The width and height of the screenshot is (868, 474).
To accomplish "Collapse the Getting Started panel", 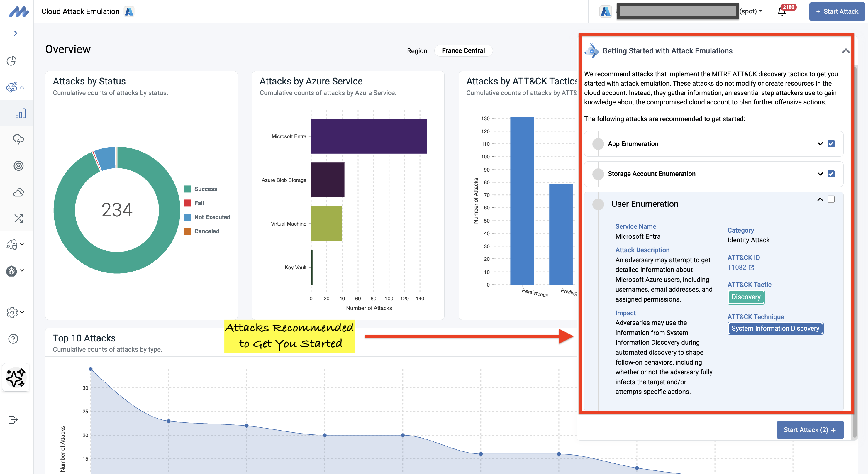I will pos(845,51).
